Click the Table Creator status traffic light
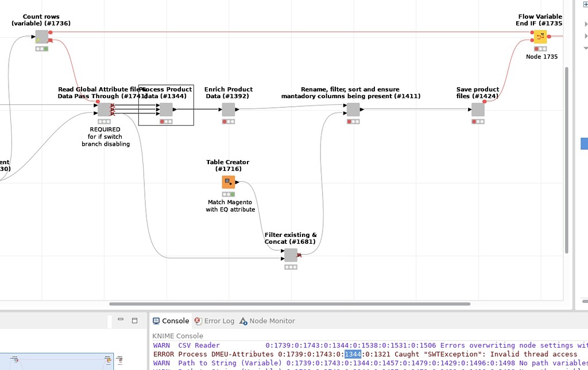The height and width of the screenshot is (370, 588). [x=229, y=194]
